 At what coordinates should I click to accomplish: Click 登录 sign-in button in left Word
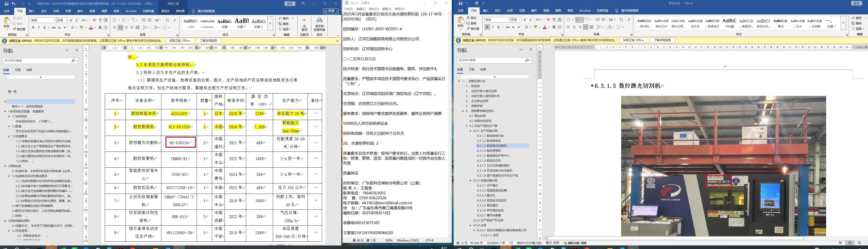(290, 4)
